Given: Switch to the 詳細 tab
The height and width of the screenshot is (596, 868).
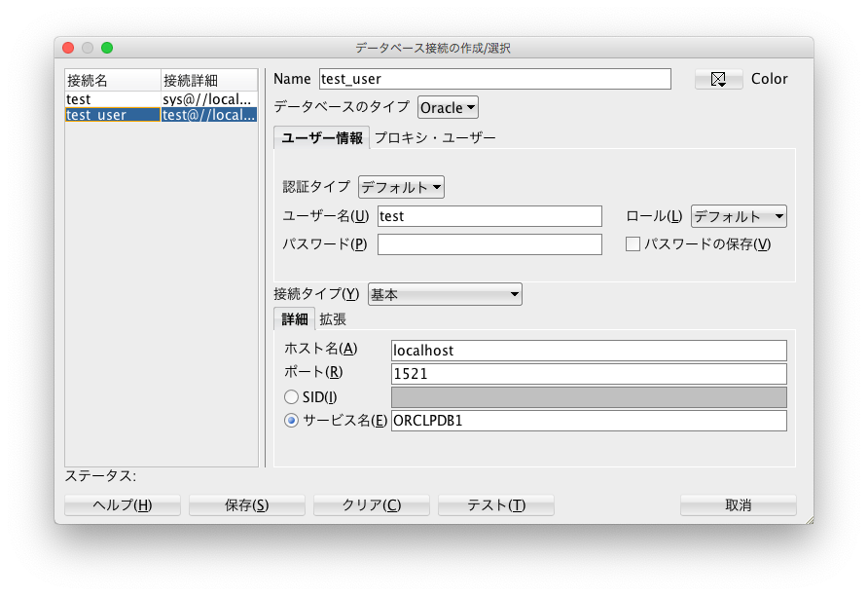Looking at the screenshot, I should 295,319.
